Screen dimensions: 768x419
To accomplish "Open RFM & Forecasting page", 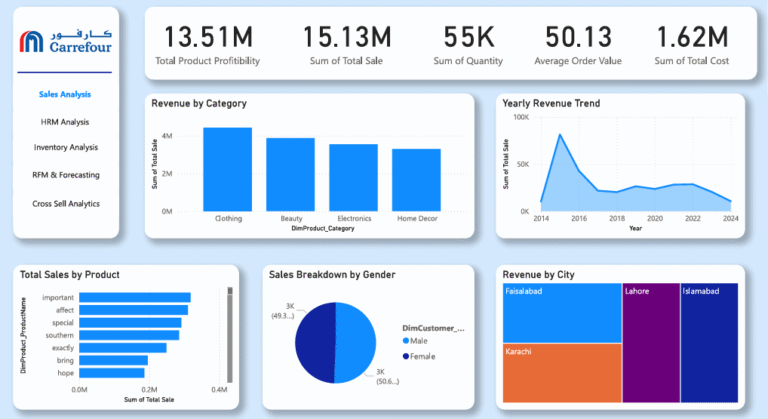I will click(x=65, y=175).
